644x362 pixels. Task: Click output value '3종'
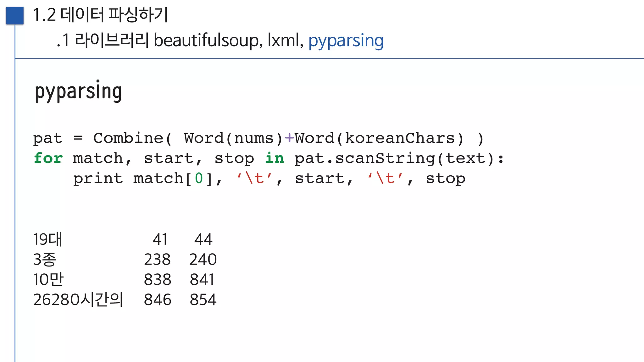click(45, 260)
